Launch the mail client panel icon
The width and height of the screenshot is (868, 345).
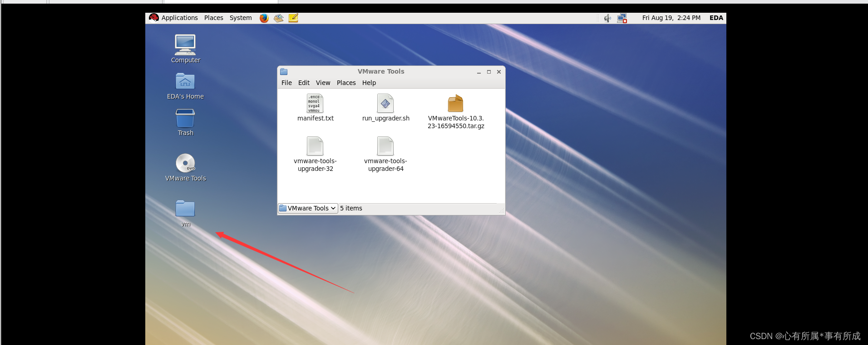tap(279, 18)
